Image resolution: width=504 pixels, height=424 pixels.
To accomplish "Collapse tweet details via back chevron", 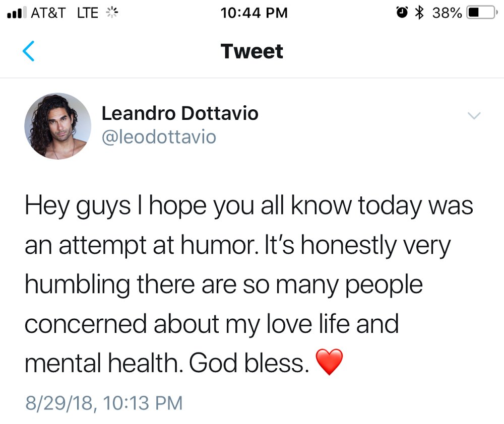I will click(29, 50).
